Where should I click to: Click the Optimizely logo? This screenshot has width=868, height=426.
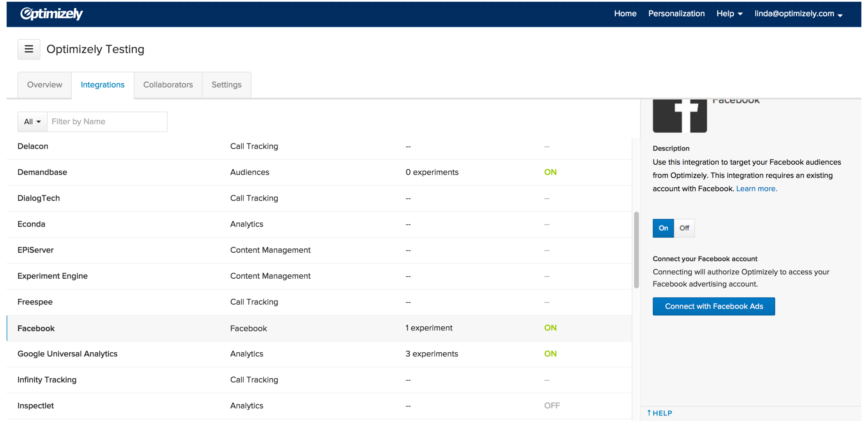(x=51, y=14)
